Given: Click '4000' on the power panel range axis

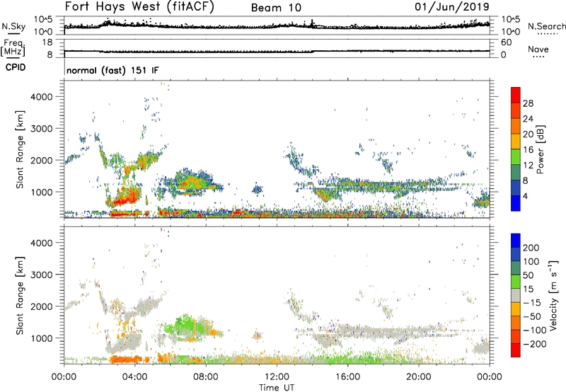Looking at the screenshot, I should point(42,97).
